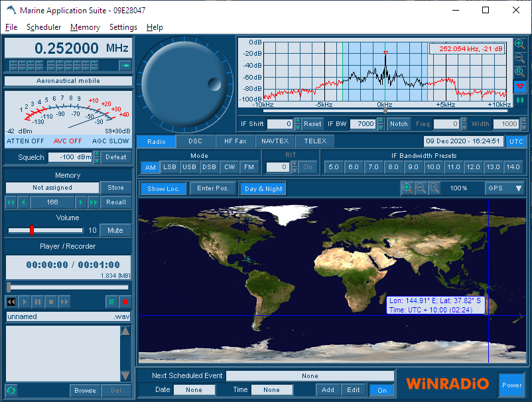Click the map zoom-in magnifier icon

pyautogui.click(x=407, y=188)
